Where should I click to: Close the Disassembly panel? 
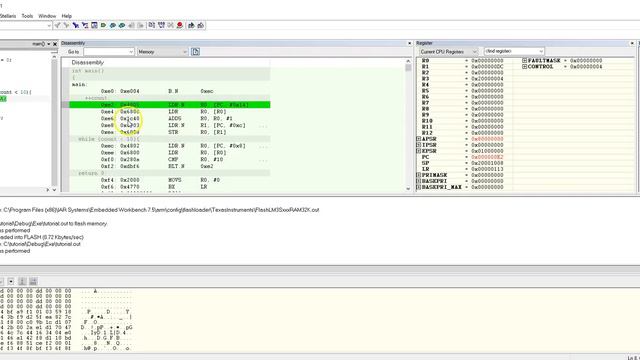tap(409, 43)
